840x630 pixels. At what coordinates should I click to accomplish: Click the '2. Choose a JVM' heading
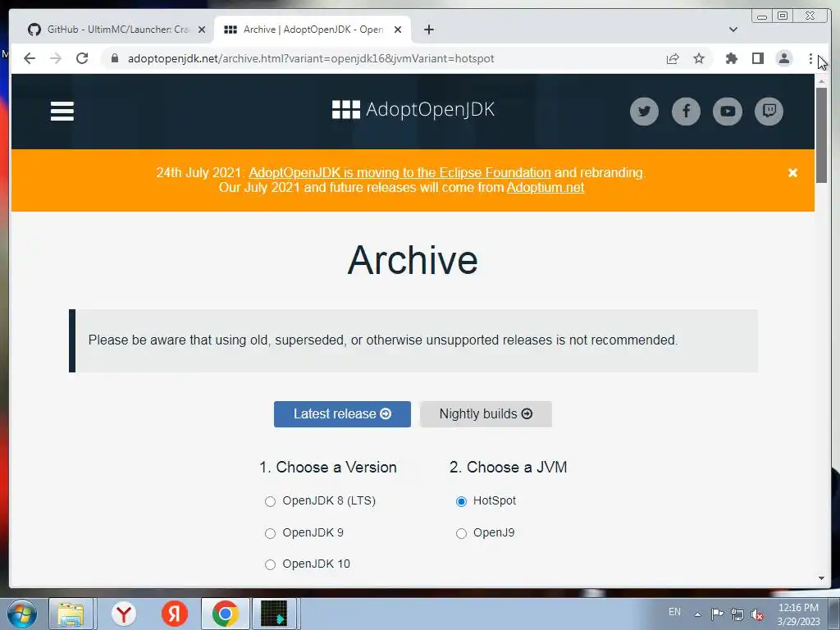click(508, 467)
